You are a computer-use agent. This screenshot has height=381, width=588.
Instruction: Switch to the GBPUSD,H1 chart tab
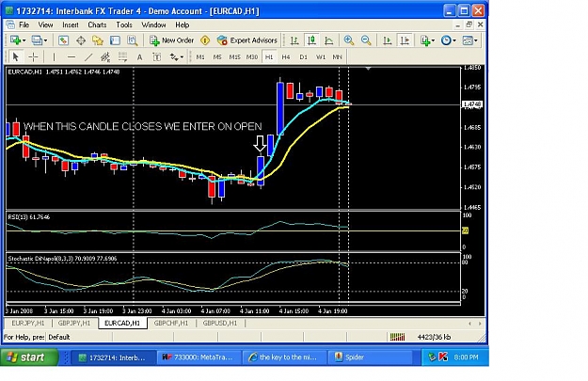[x=220, y=323]
